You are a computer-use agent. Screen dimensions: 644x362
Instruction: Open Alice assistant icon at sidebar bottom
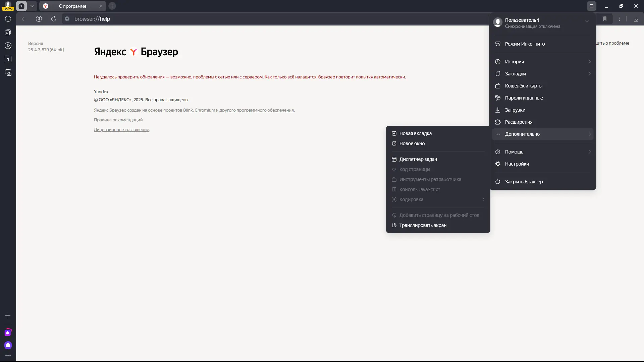[8, 345]
